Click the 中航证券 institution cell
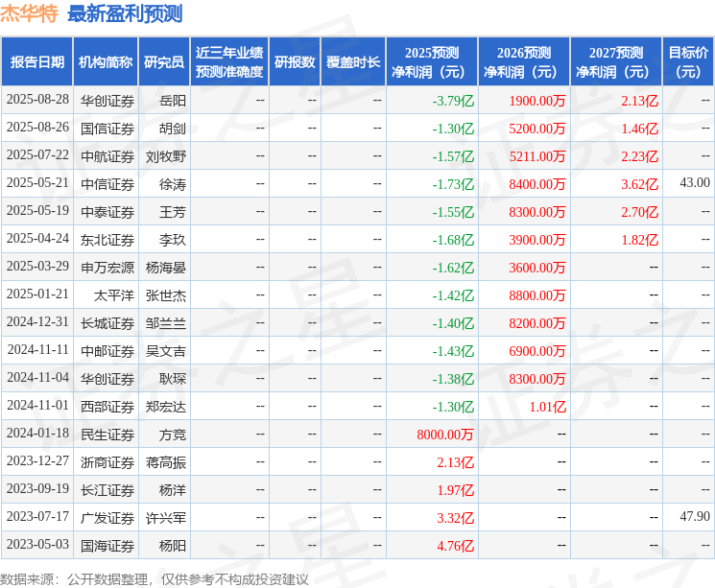 click(107, 156)
